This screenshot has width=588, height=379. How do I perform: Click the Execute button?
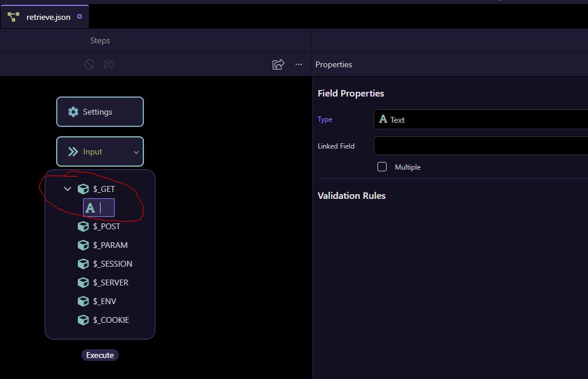pos(99,355)
